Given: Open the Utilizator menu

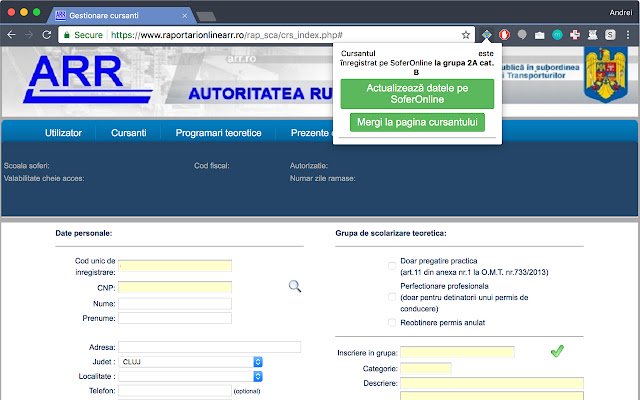Looking at the screenshot, I should point(63,133).
